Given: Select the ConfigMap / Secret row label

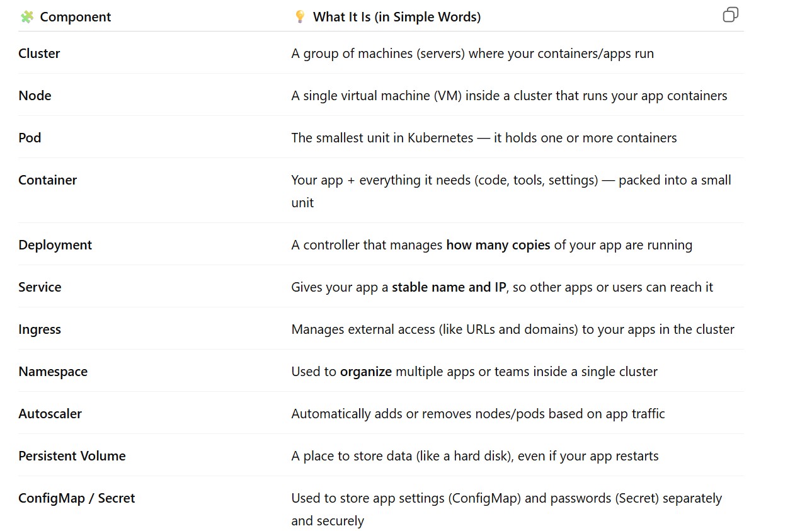Looking at the screenshot, I should coord(76,498).
